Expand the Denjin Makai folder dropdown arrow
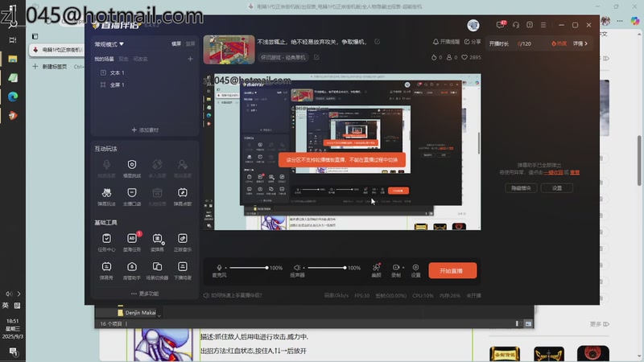The image size is (644, 362). 159,315
